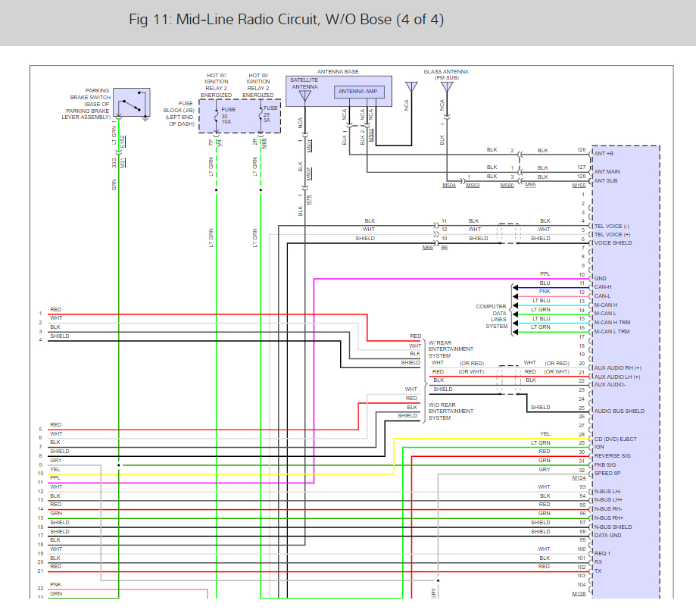Click the M95 connector label
696x616 pixels.
[x=530, y=186]
